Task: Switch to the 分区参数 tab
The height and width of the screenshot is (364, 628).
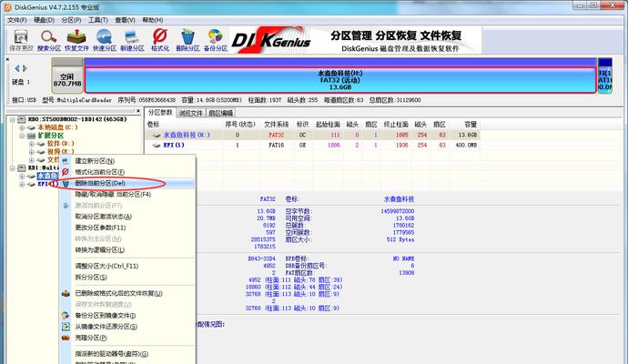Action: click(x=160, y=113)
